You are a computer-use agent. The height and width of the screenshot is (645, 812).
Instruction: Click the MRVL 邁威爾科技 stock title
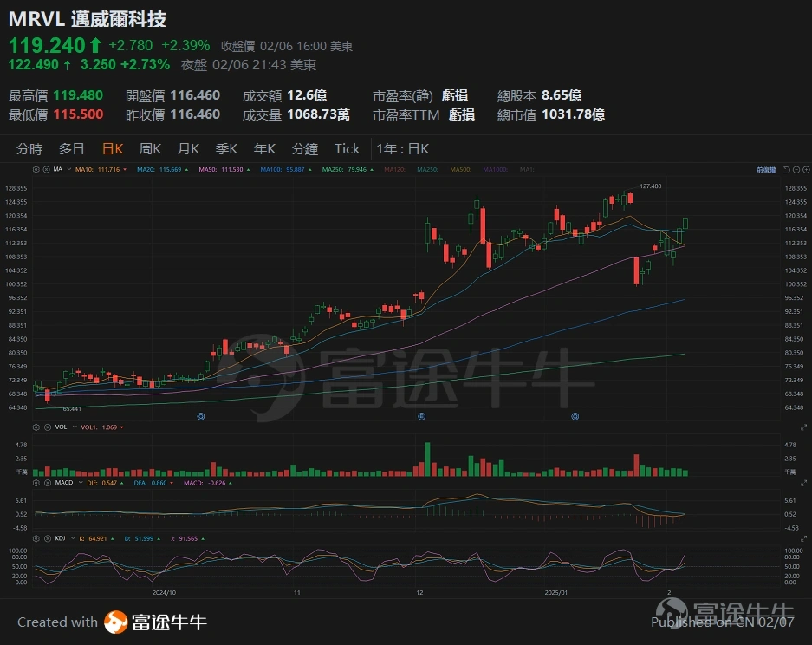pyautogui.click(x=87, y=19)
